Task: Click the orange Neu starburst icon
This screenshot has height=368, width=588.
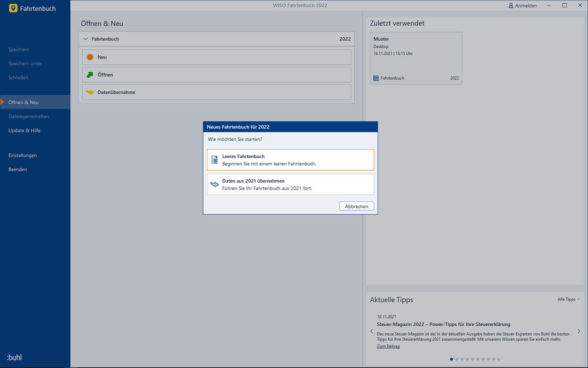Action: (90, 57)
